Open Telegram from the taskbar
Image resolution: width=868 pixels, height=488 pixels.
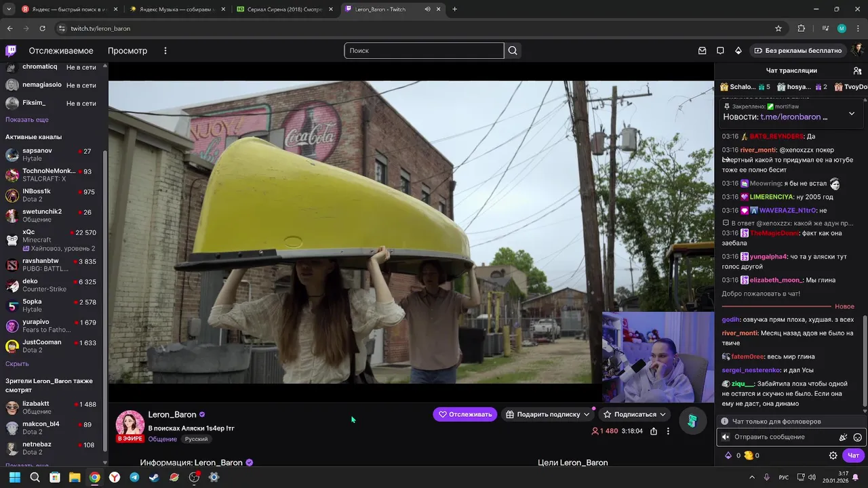tap(134, 477)
